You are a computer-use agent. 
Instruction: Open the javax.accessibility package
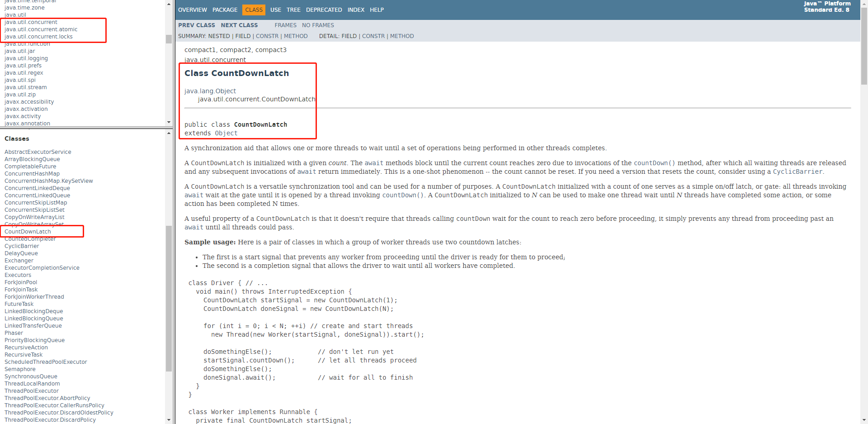[29, 102]
